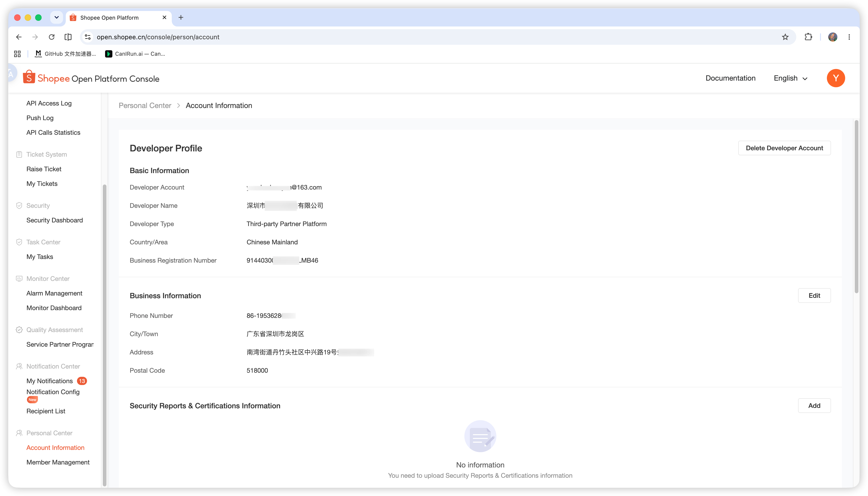Open a new browser tab

[x=181, y=17]
